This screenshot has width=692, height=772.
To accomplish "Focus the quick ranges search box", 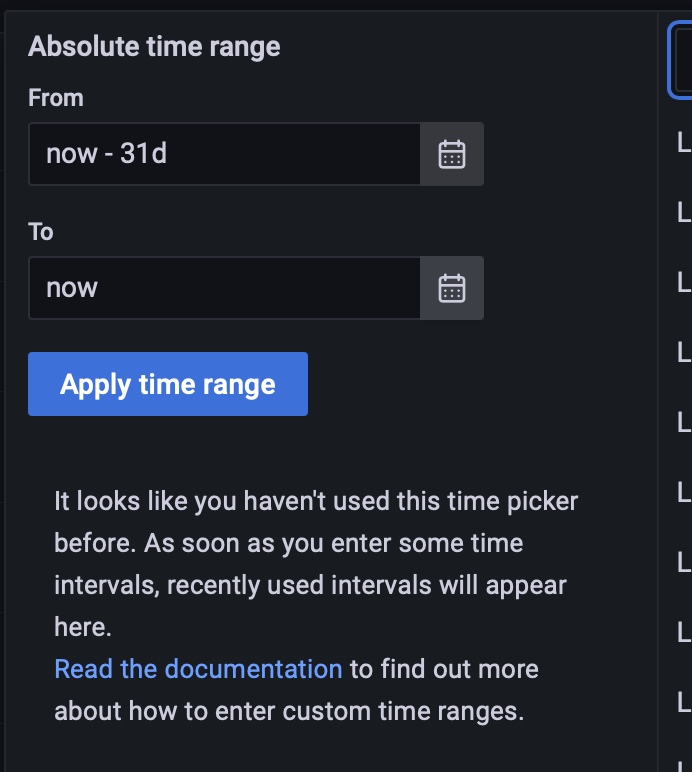I will pos(681,61).
